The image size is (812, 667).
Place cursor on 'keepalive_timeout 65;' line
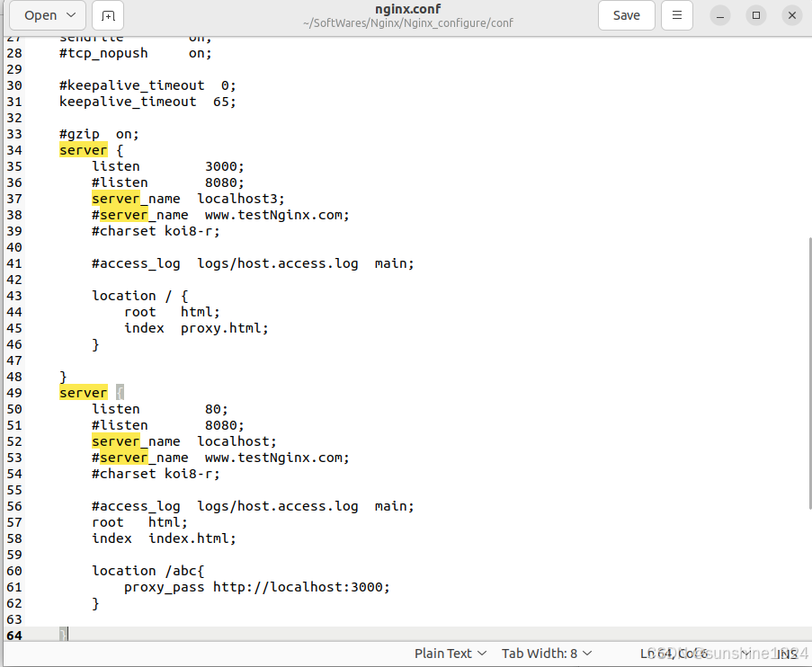tap(147, 102)
